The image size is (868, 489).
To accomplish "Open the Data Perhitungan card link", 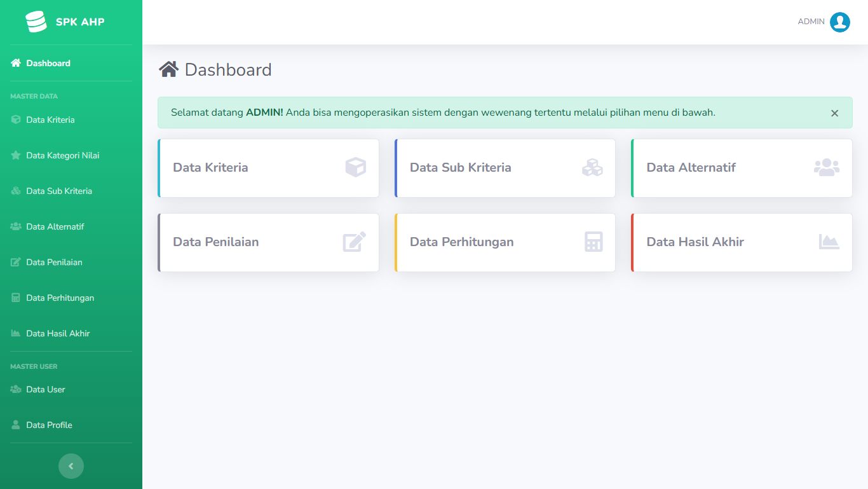I will pyautogui.click(x=462, y=242).
